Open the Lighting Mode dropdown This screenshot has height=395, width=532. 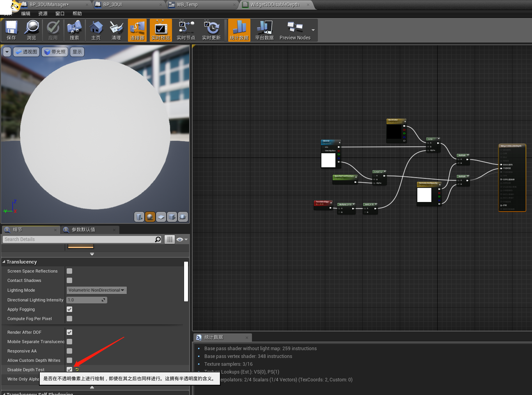click(x=96, y=290)
